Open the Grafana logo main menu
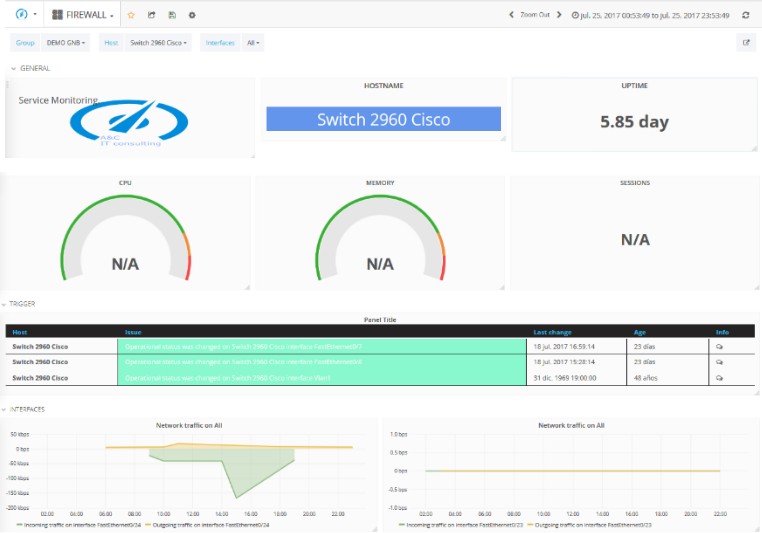The height and width of the screenshot is (533, 762). 25,15
